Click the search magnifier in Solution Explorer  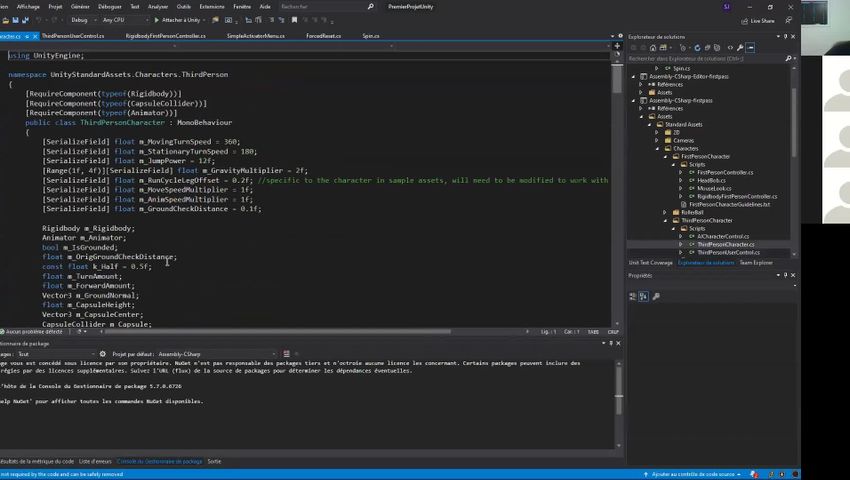pyautogui.click(x=788, y=59)
